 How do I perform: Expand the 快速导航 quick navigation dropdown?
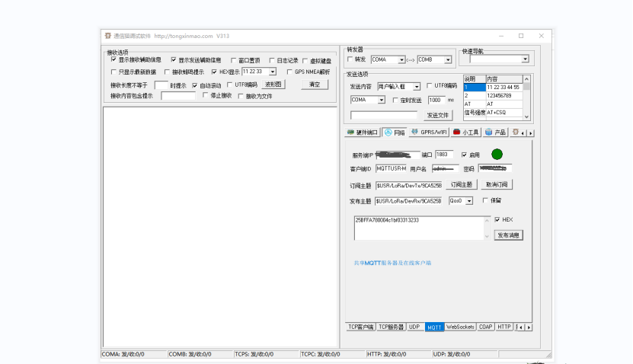pos(525,59)
